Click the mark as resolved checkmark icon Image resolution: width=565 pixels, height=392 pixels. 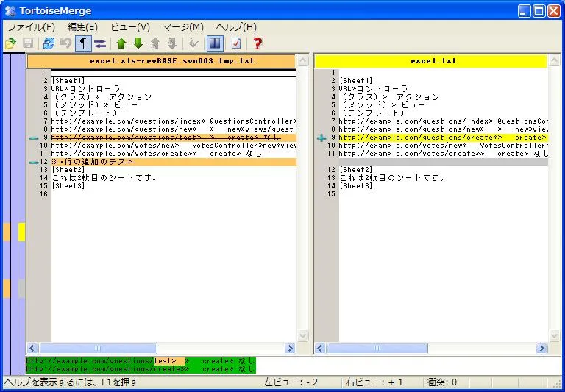click(x=194, y=43)
